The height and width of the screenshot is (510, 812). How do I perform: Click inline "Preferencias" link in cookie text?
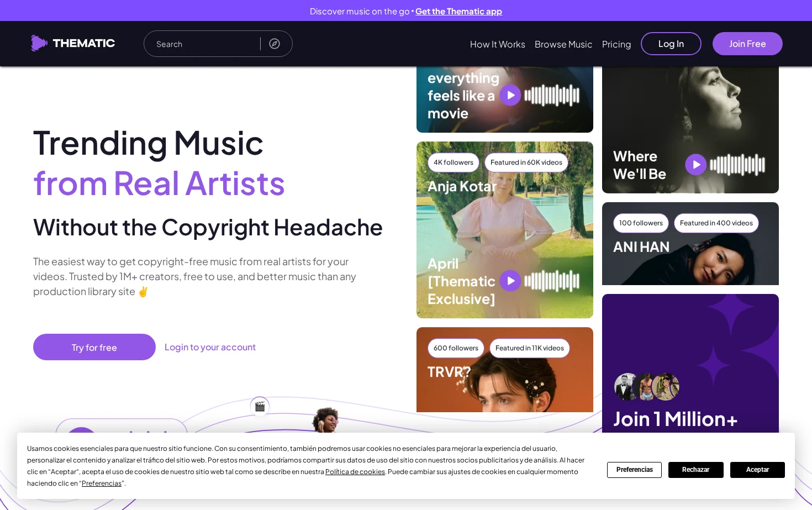(x=102, y=483)
